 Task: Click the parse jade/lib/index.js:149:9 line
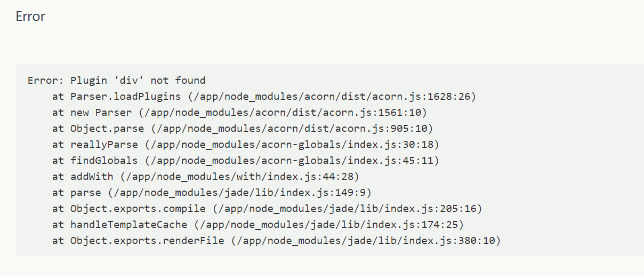click(212, 193)
